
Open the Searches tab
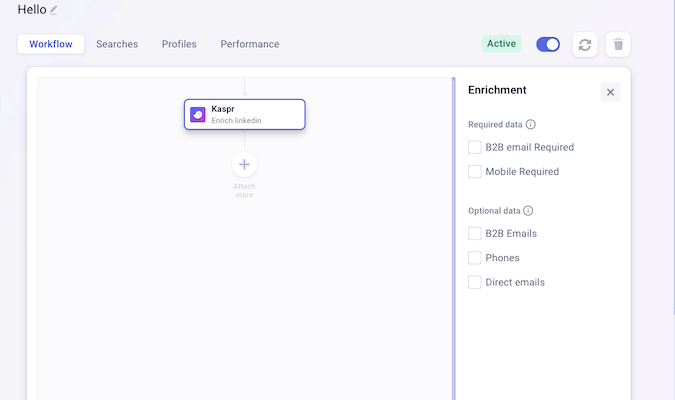click(117, 44)
